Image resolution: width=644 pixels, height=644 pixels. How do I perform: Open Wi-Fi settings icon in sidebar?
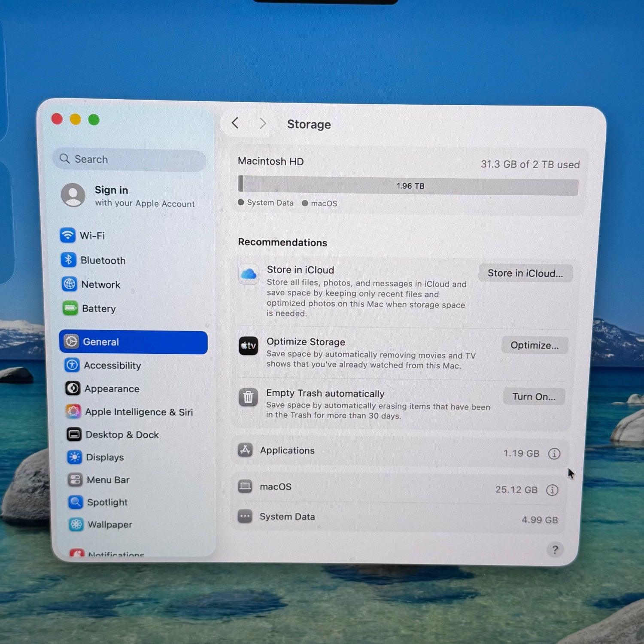(x=67, y=235)
